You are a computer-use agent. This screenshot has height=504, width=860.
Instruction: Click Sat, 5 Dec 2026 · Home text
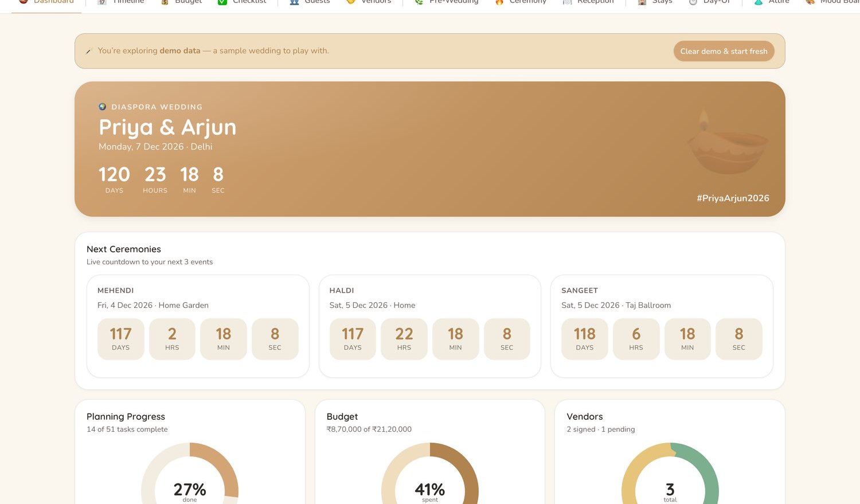(x=372, y=306)
